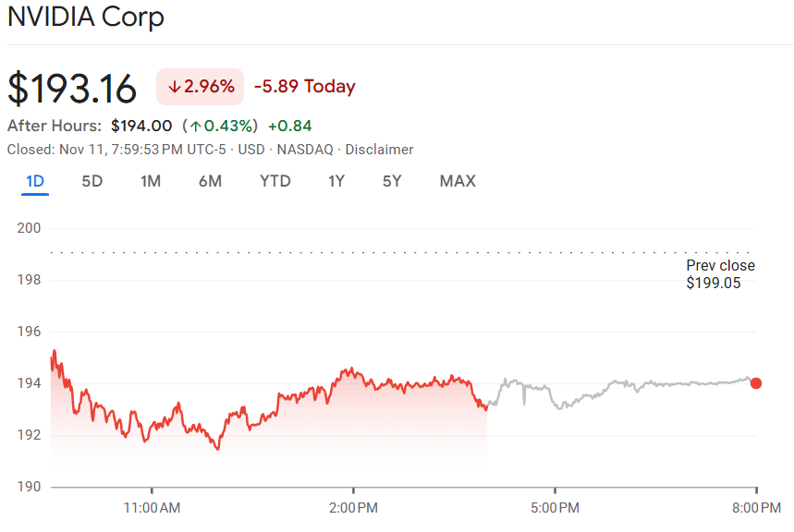Click the red endpoint dot on chart
Image resolution: width=794 pixels, height=532 pixels.
tap(756, 383)
